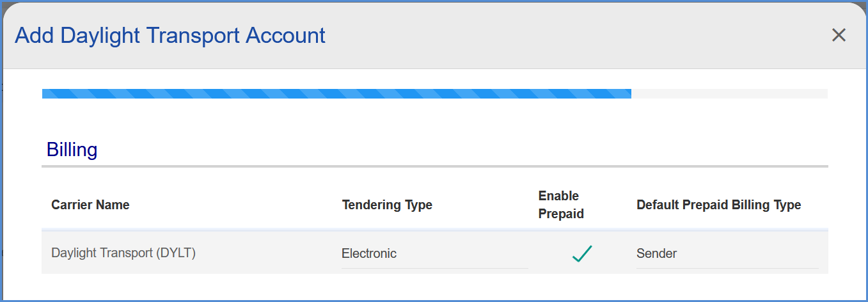Image resolution: width=868 pixels, height=302 pixels.
Task: Click the Enable Prepaid column header
Action: (561, 205)
